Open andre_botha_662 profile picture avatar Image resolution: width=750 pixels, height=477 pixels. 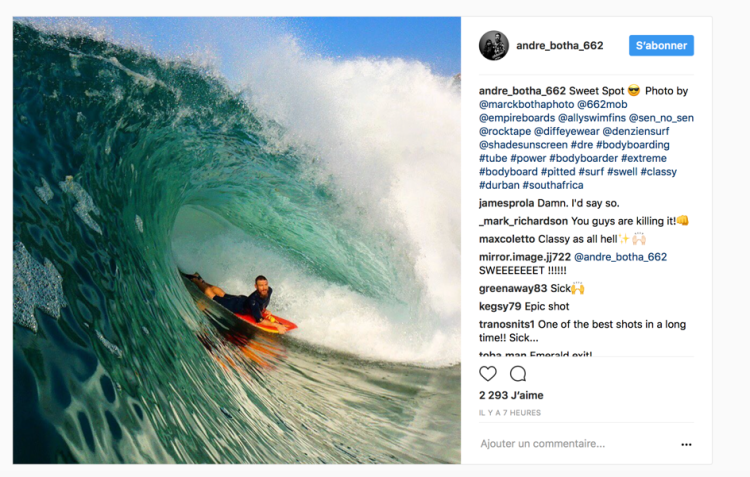[494, 45]
